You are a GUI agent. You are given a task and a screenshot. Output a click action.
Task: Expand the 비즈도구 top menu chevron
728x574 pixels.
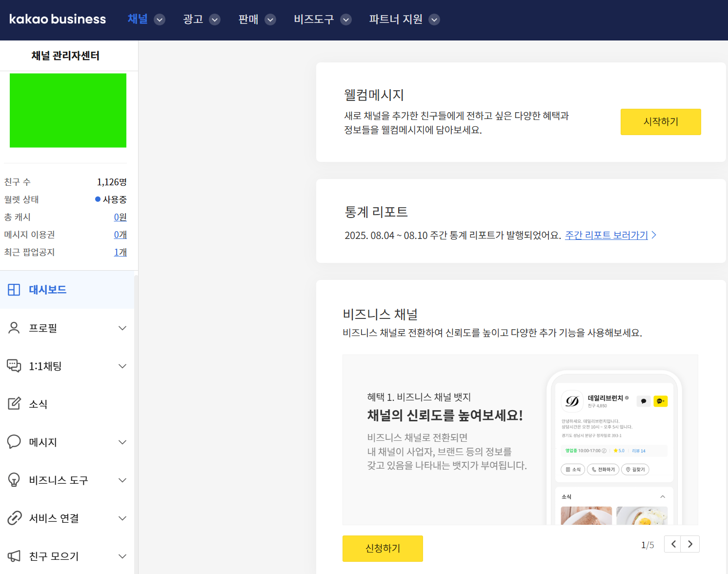(x=346, y=20)
